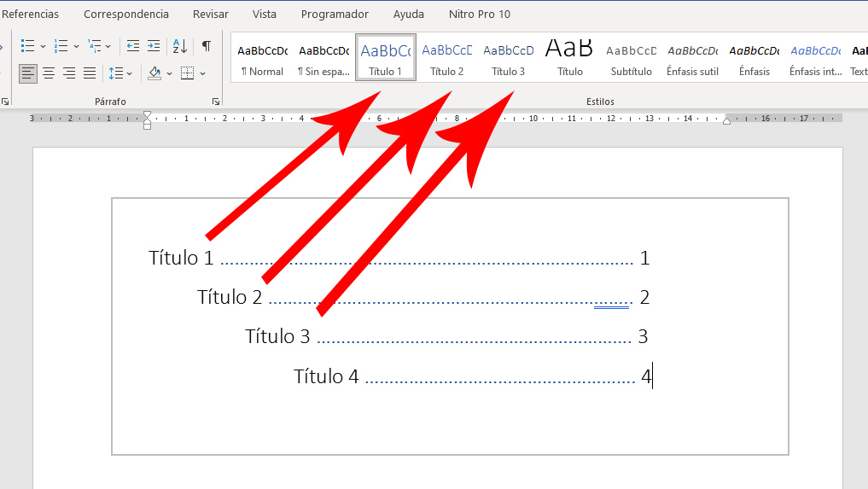The image size is (868, 489).
Task: Center align the paragraph
Action: [x=49, y=73]
